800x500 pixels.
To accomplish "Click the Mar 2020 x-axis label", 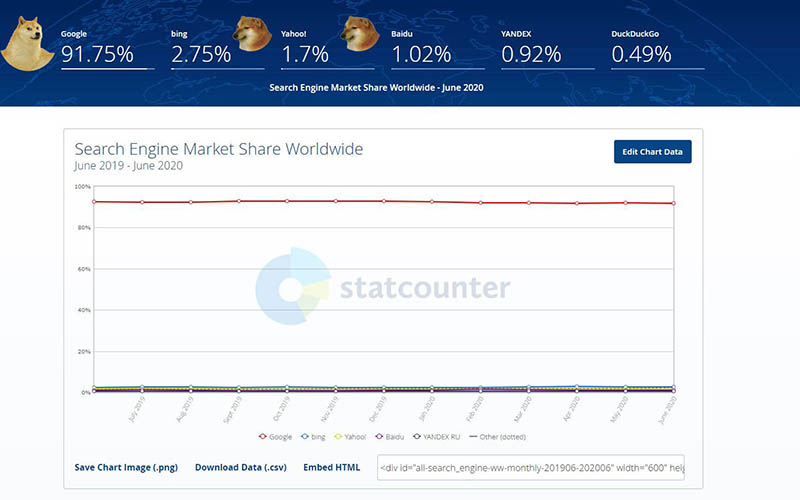I will [x=523, y=410].
